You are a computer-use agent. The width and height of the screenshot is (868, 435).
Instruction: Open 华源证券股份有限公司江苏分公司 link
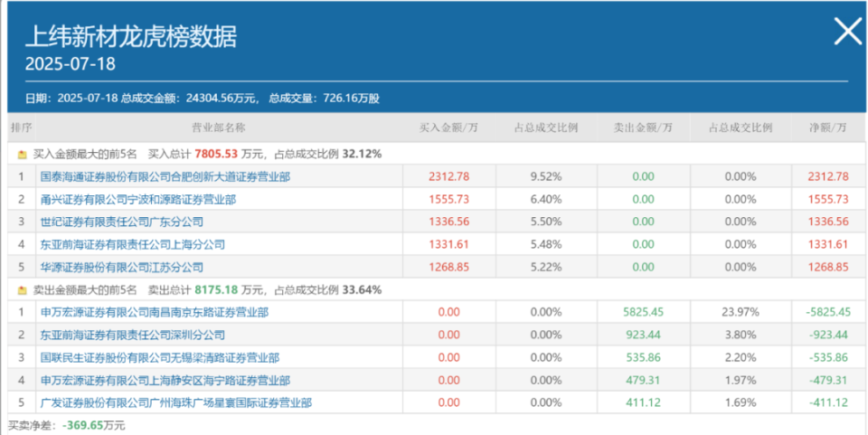pyautogui.click(x=122, y=268)
